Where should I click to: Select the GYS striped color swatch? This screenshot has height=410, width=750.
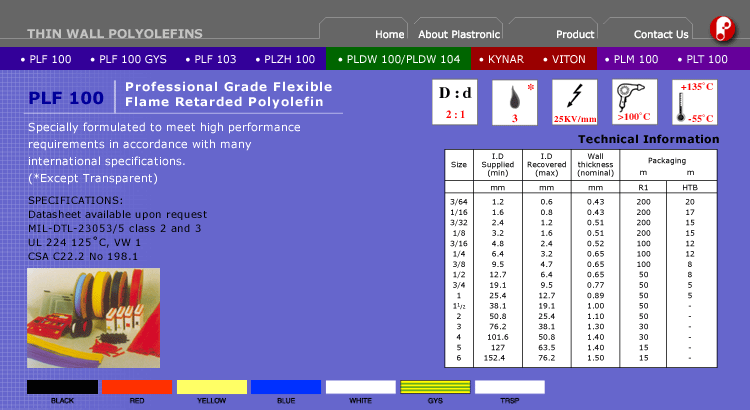click(x=435, y=386)
